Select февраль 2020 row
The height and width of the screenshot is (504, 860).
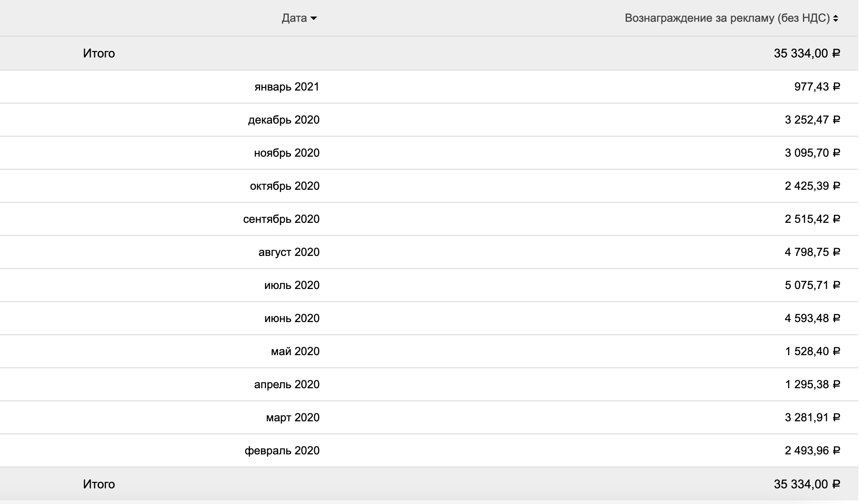point(282,450)
